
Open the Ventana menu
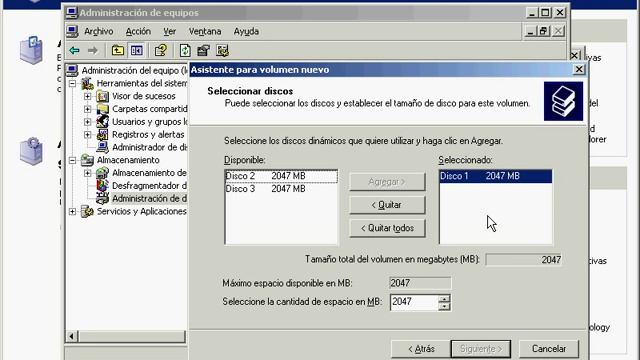[x=205, y=31]
